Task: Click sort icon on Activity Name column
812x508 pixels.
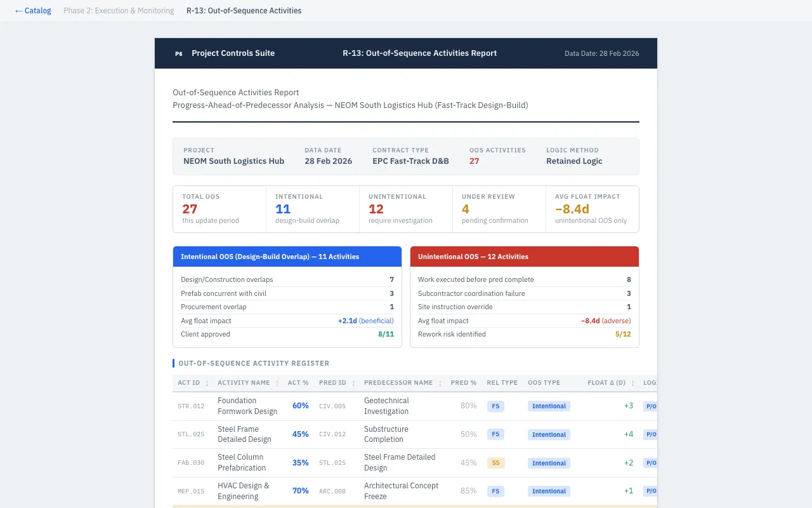Action: click(x=277, y=383)
